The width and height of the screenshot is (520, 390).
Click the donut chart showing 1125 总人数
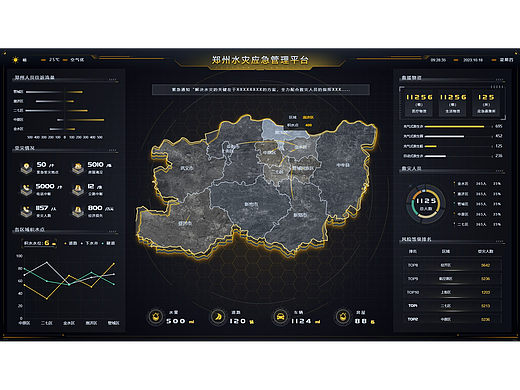coord(426,203)
